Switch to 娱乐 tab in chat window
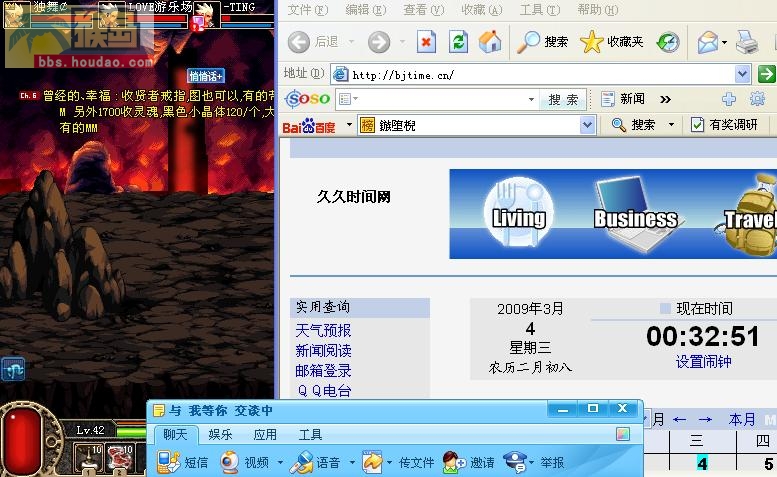Image resolution: width=777 pixels, height=477 pixels. pyautogui.click(x=221, y=434)
